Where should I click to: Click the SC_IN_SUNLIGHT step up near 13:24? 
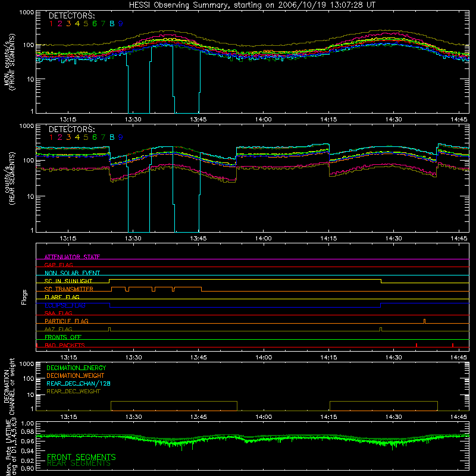click(x=109, y=281)
